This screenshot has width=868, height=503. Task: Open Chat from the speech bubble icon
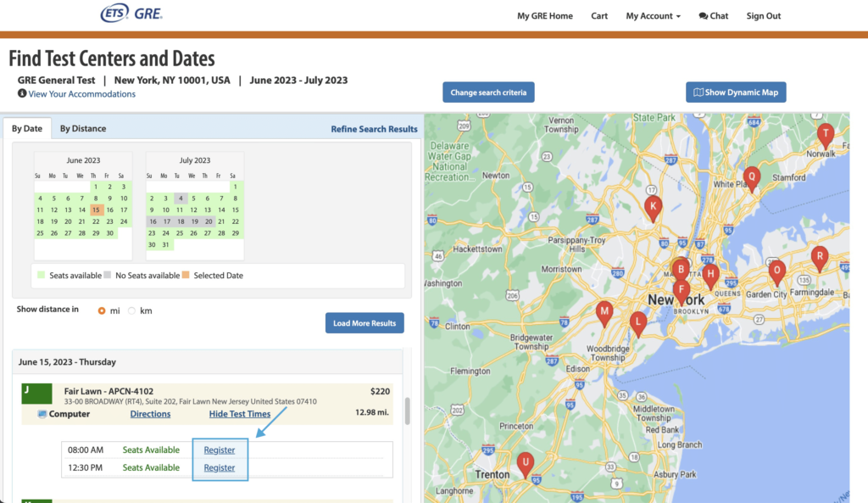704,16
